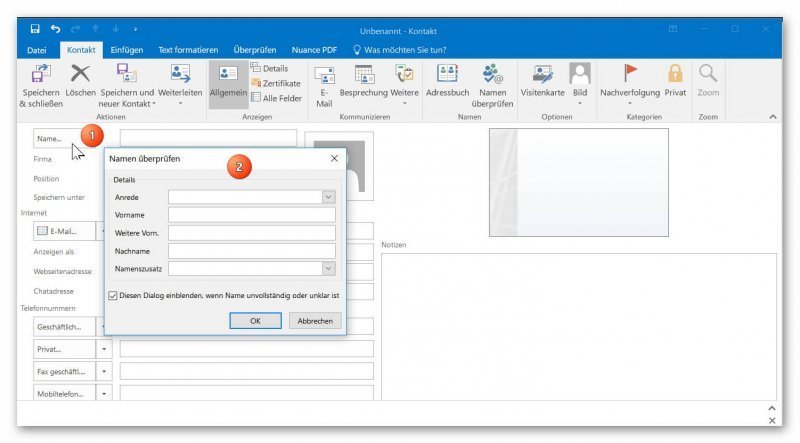Show the Allgemein view

click(x=228, y=85)
